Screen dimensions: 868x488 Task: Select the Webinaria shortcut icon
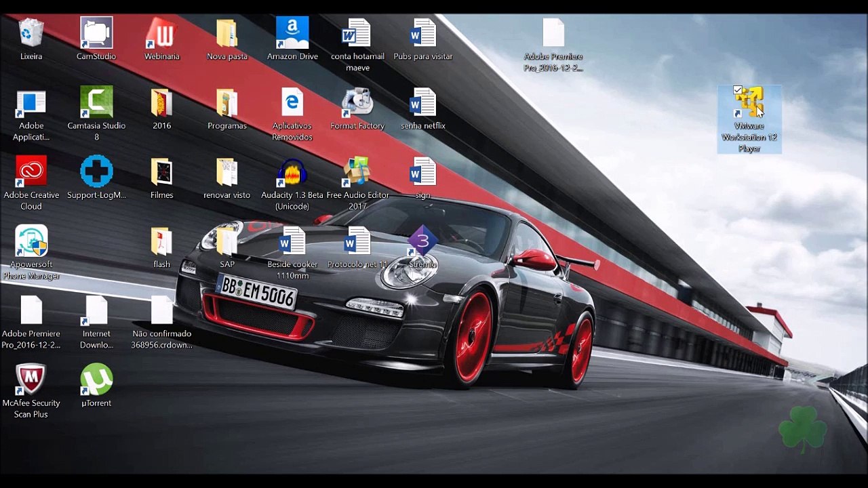click(161, 33)
